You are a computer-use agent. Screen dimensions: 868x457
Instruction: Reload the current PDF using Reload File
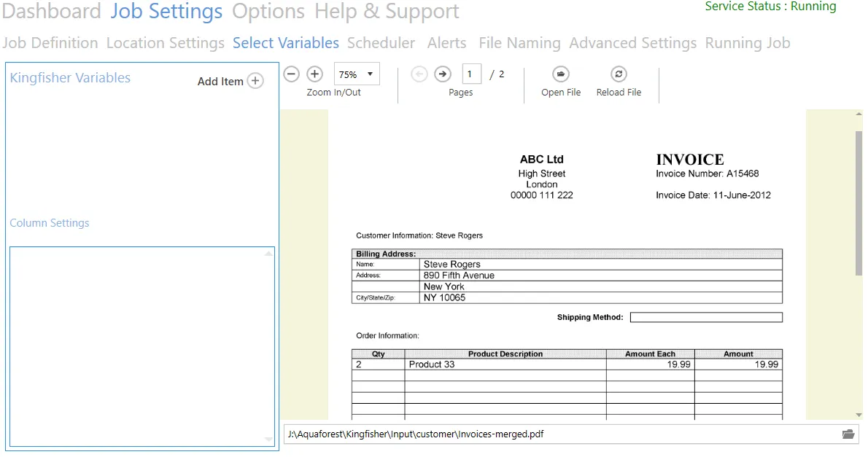point(618,74)
